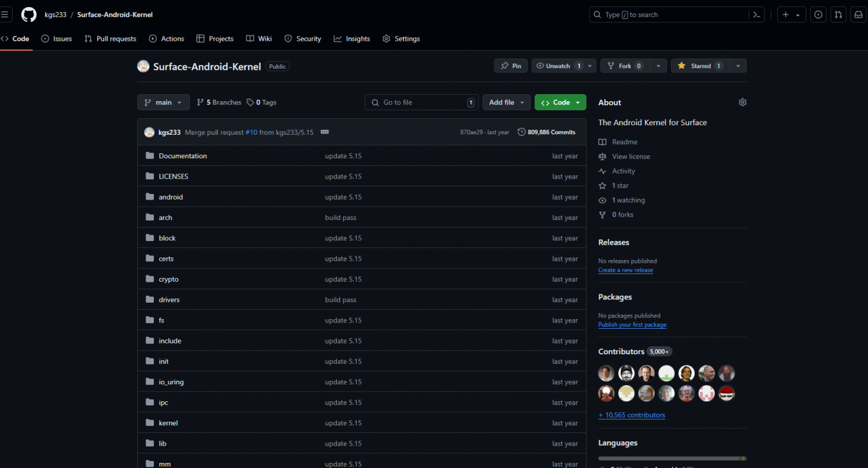Switch to the Pull requests tab
The width and height of the screenshot is (868, 468).
(x=111, y=39)
